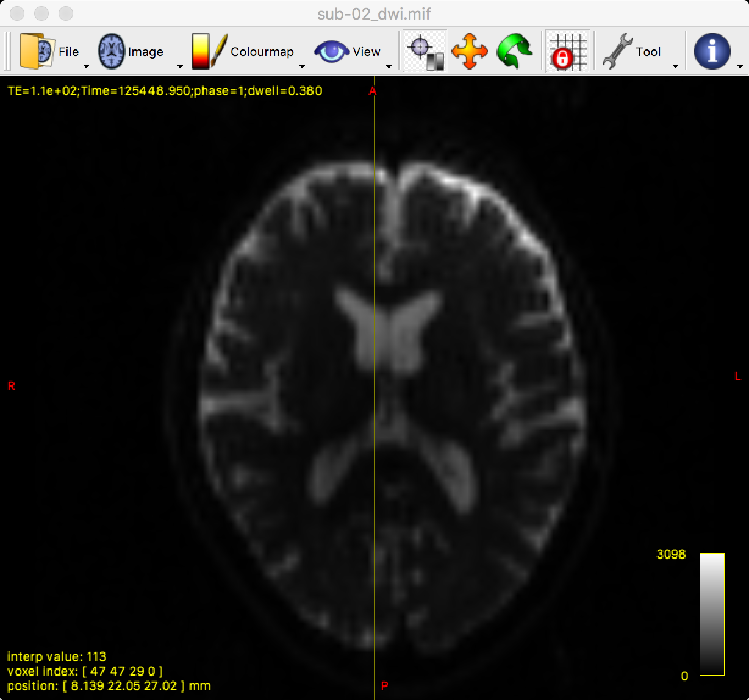Open the Colourmap menu label
This screenshot has height=700, width=749.
tap(262, 52)
